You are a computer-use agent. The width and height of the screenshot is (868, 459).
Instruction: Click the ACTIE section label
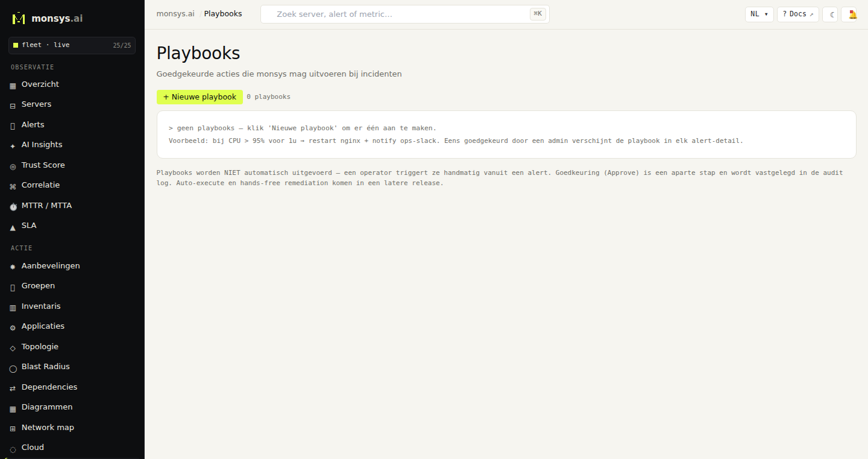coord(22,248)
